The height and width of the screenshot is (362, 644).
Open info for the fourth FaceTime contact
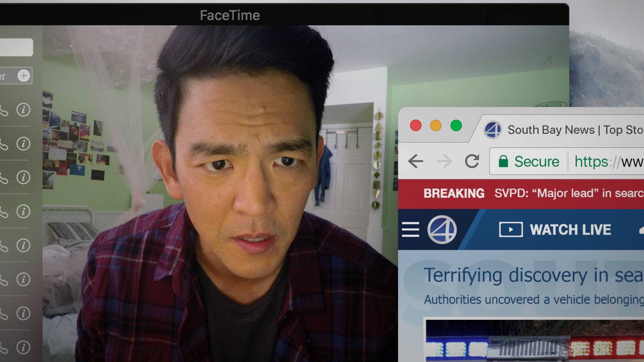point(23,212)
